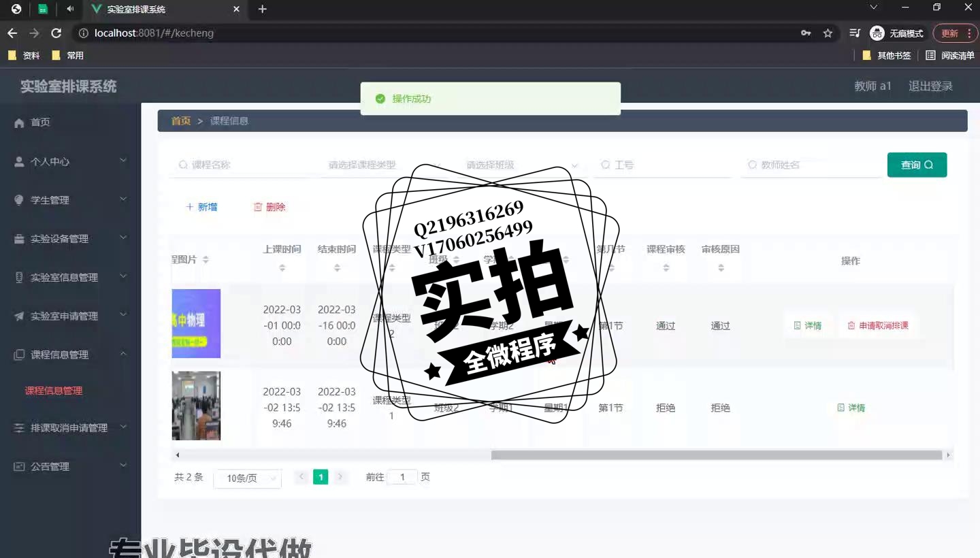
Task: Click the 2022-03-16 00:00:00 end time cell
Action: [337, 325]
